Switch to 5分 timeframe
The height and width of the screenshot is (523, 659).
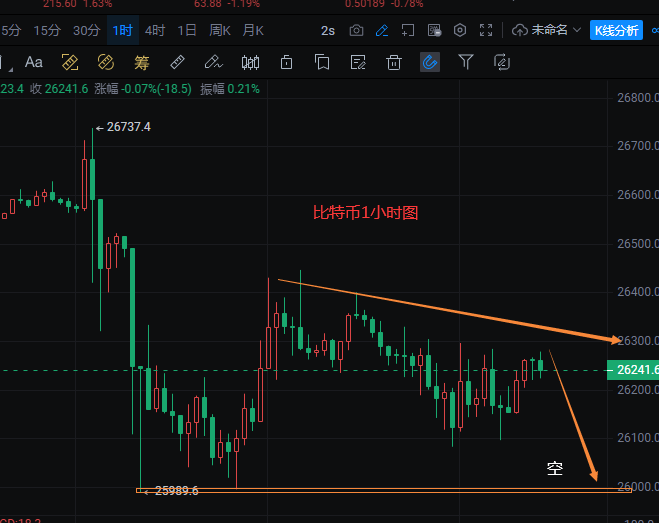click(x=11, y=30)
